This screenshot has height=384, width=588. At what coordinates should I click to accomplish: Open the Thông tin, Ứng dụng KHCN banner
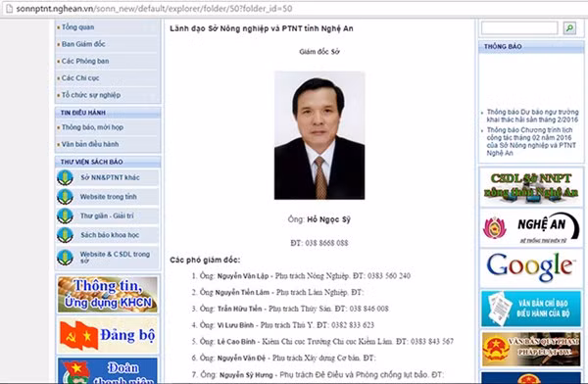click(108, 295)
